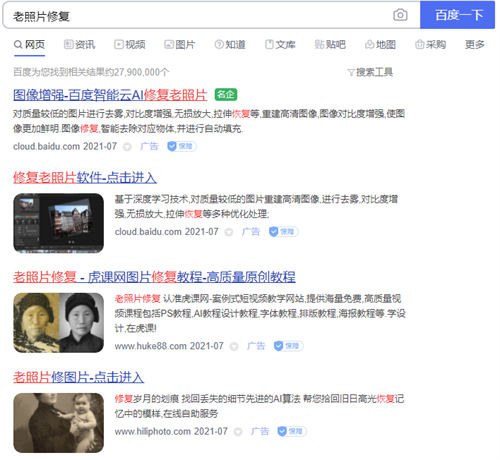The image size is (500, 460).
Task: Click the camera image-search icon
Action: [x=400, y=15]
